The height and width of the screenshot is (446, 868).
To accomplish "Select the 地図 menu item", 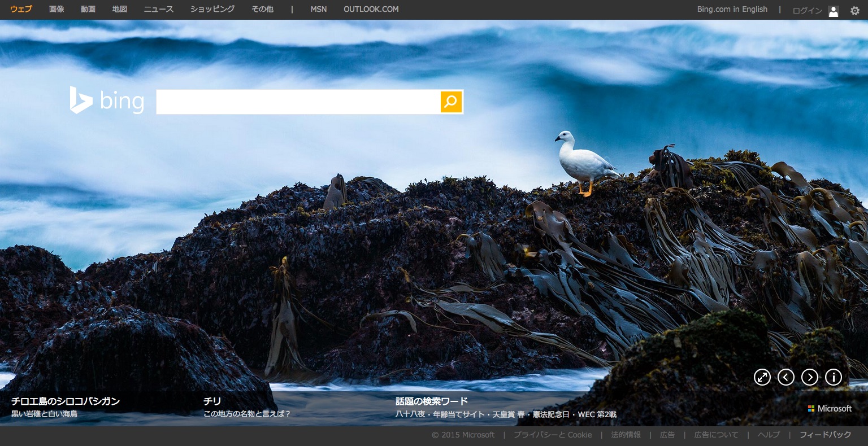I will click(120, 10).
